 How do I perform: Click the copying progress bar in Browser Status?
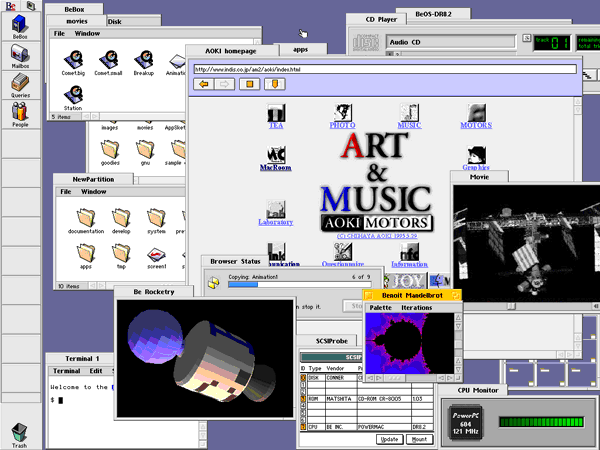(x=300, y=285)
